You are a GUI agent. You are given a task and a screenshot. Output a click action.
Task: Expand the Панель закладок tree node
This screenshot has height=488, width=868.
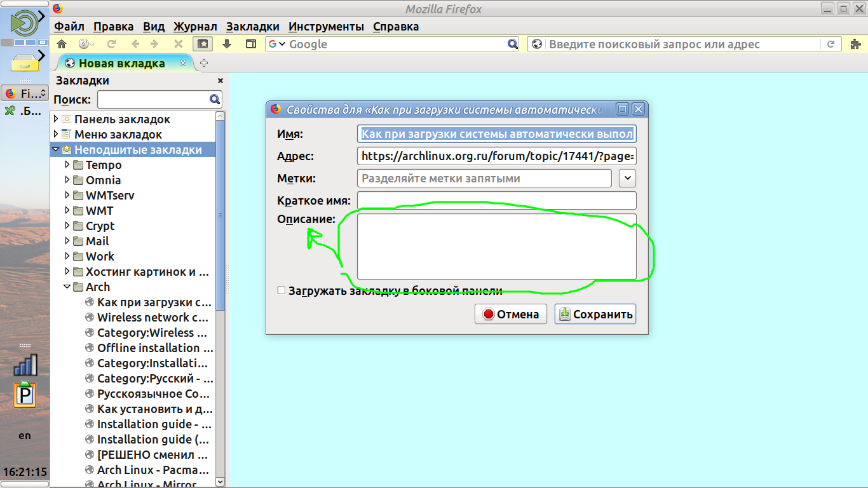coord(56,119)
